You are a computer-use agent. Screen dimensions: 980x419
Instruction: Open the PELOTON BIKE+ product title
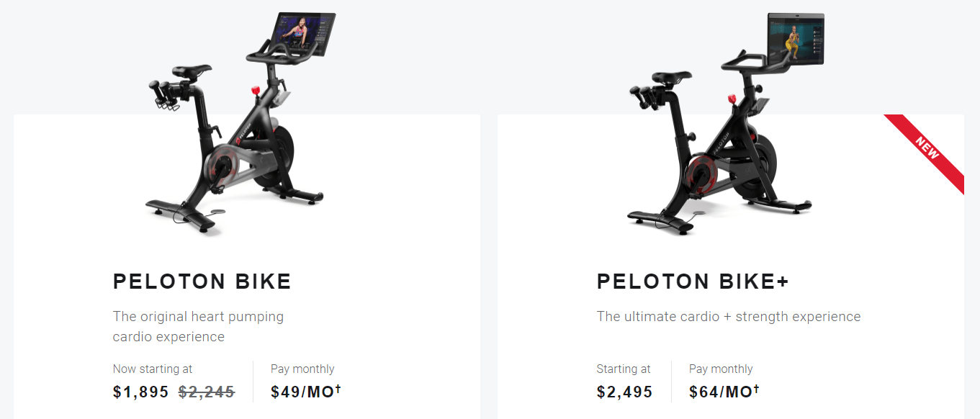pos(692,281)
